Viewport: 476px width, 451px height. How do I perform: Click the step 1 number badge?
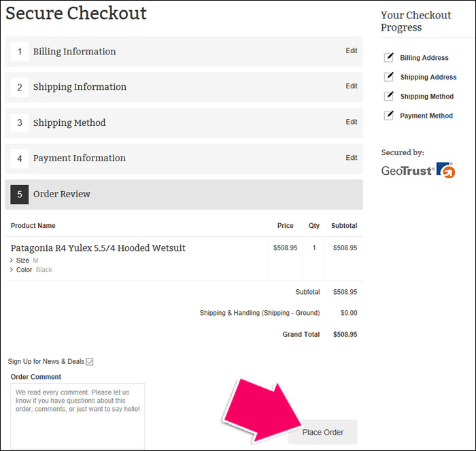click(20, 52)
